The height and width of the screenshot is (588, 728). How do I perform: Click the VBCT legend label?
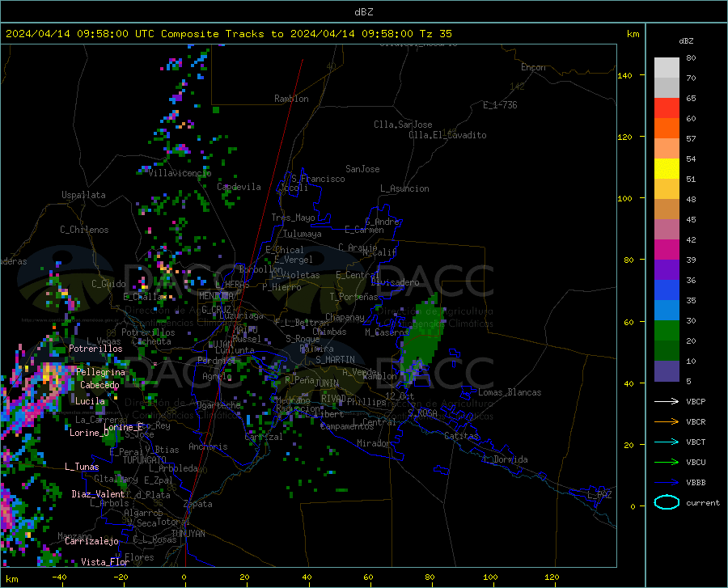click(696, 442)
